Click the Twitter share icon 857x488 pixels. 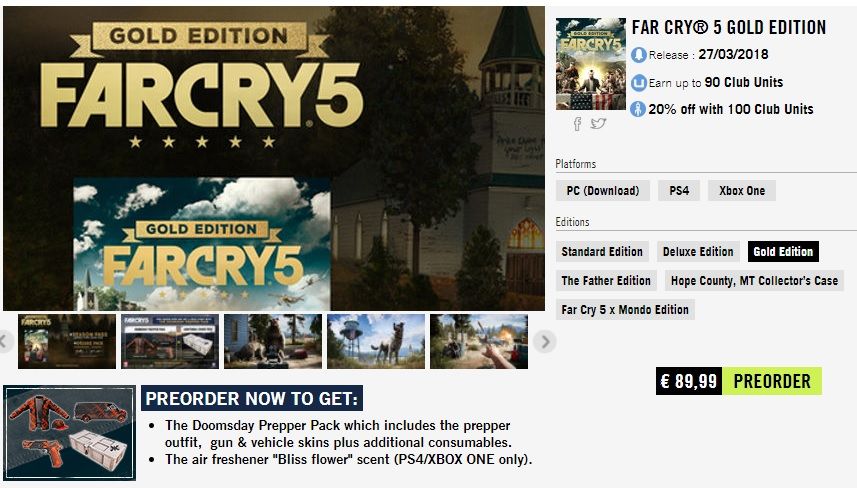pyautogui.click(x=598, y=124)
